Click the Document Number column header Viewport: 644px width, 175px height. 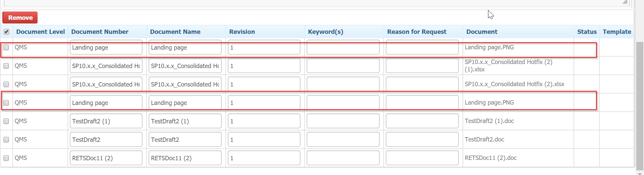[x=100, y=32]
